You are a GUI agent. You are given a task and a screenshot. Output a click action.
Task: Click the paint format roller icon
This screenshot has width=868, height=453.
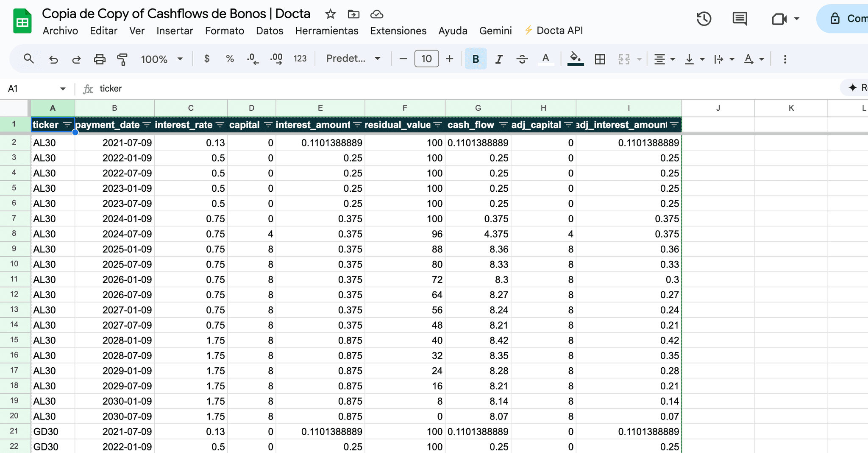[122, 59]
